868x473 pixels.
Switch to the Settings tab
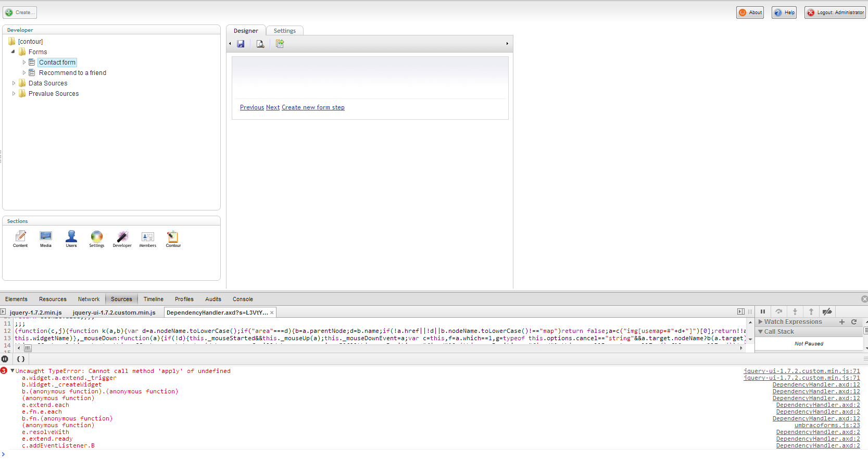click(284, 31)
